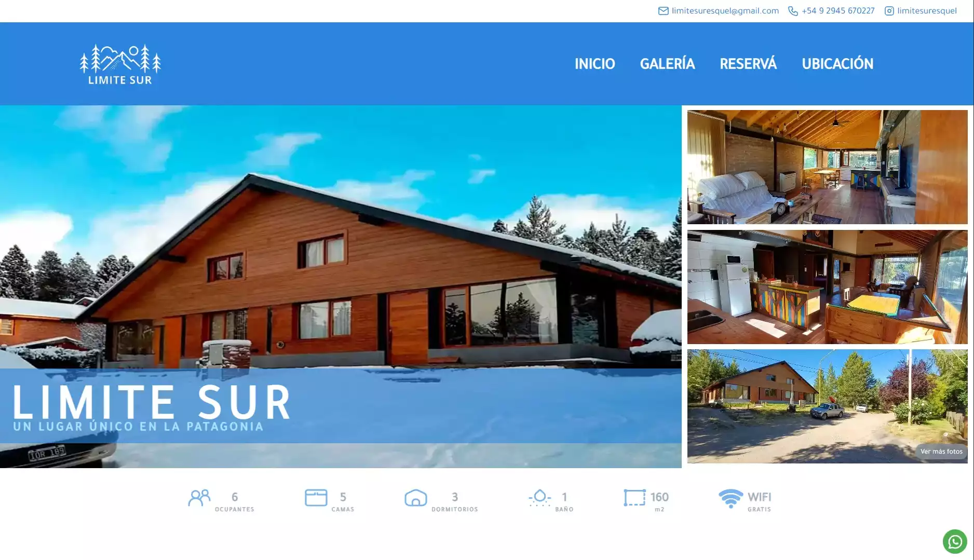This screenshot has height=560, width=974.
Task: Click the WiFi signal icon
Action: 730,498
